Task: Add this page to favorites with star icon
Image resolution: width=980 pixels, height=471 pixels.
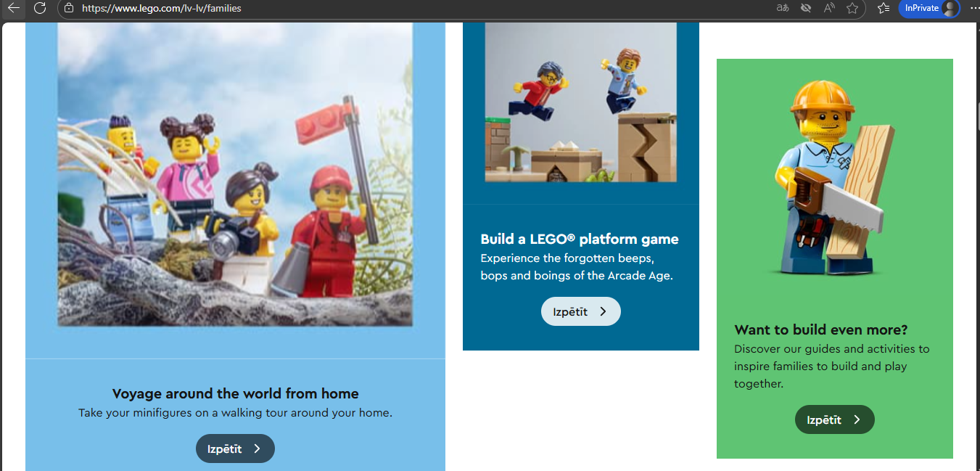Action: 852,8
